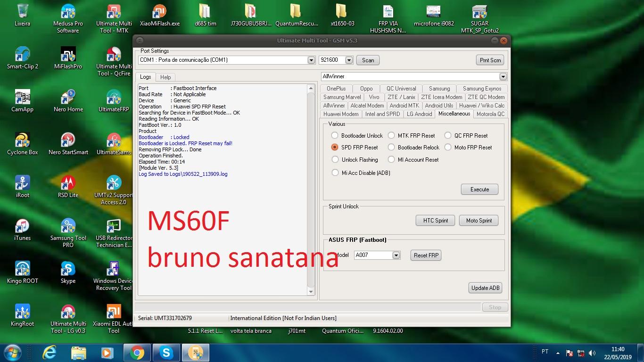Open the QC Universal tab
This screenshot has width=644, height=362.
(x=401, y=89)
